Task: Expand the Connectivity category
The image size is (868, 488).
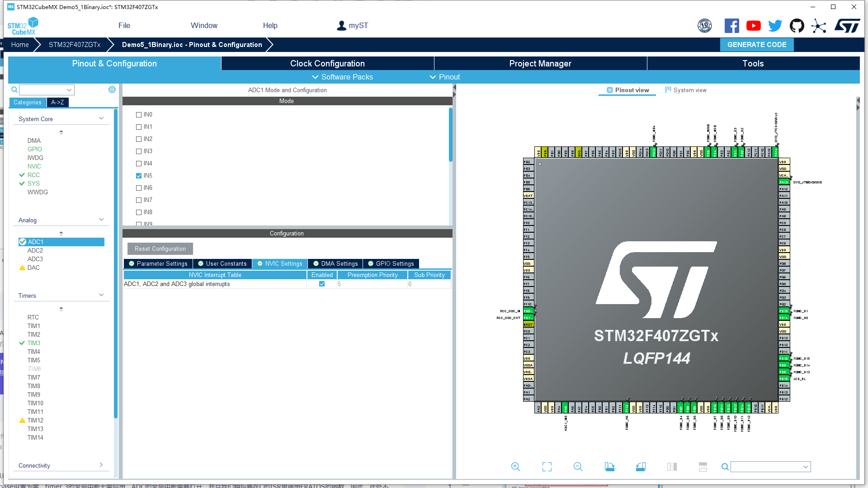Action: coord(101,465)
